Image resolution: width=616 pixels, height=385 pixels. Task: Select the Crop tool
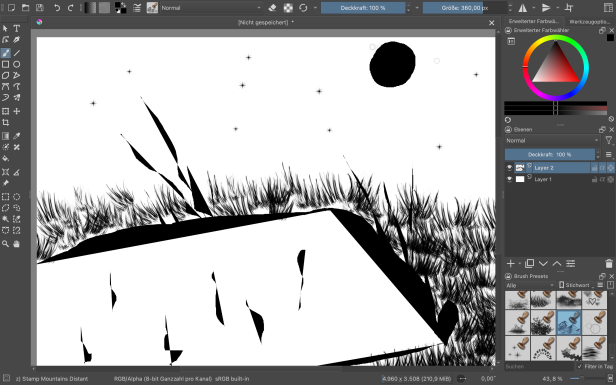(x=6, y=123)
